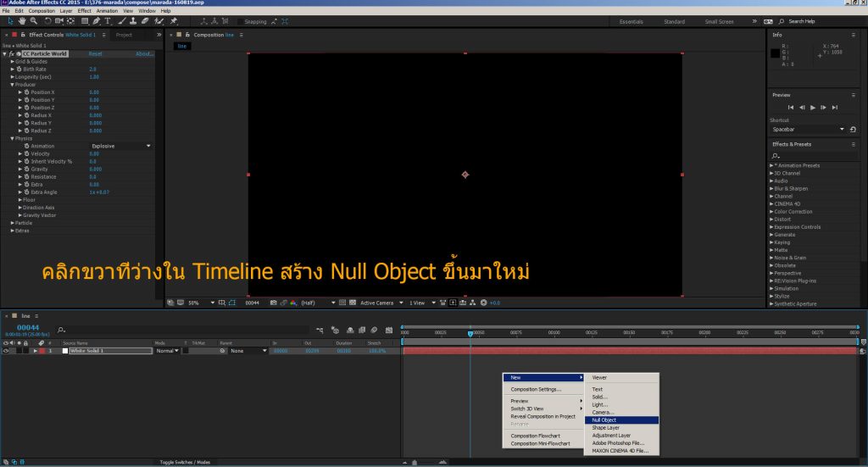Activate the Puppet Pin tool
The height and width of the screenshot is (467, 868).
(x=174, y=21)
